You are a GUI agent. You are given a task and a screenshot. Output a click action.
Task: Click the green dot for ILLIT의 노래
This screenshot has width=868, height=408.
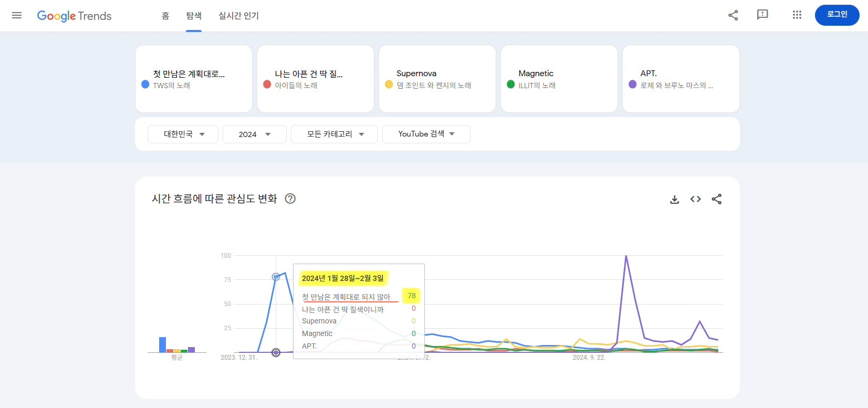point(511,84)
